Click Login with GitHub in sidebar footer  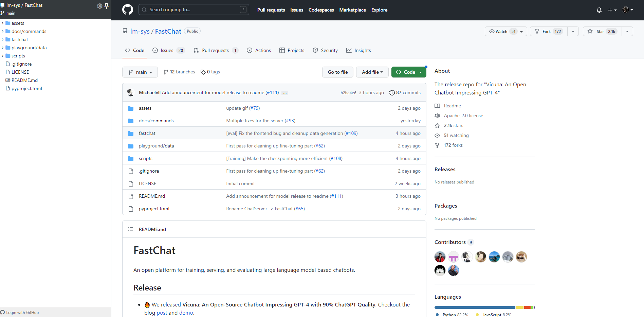(20, 313)
